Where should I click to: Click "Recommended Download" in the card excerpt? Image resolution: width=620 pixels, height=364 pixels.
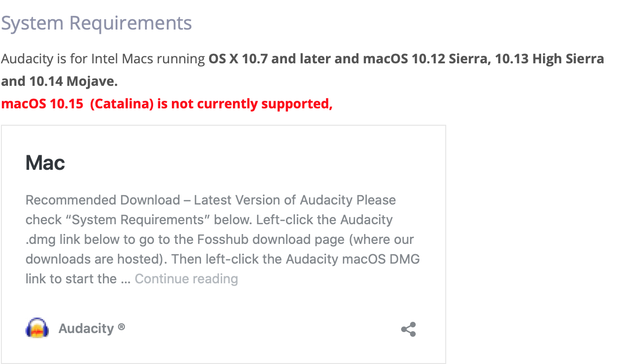103,200
